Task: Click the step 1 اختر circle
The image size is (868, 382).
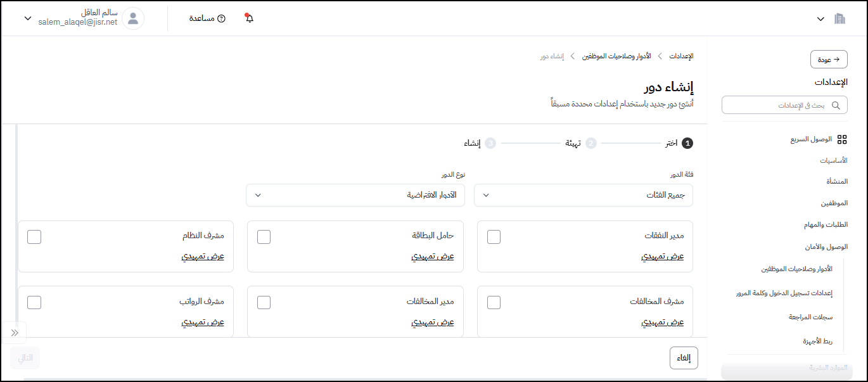Action: (x=687, y=143)
